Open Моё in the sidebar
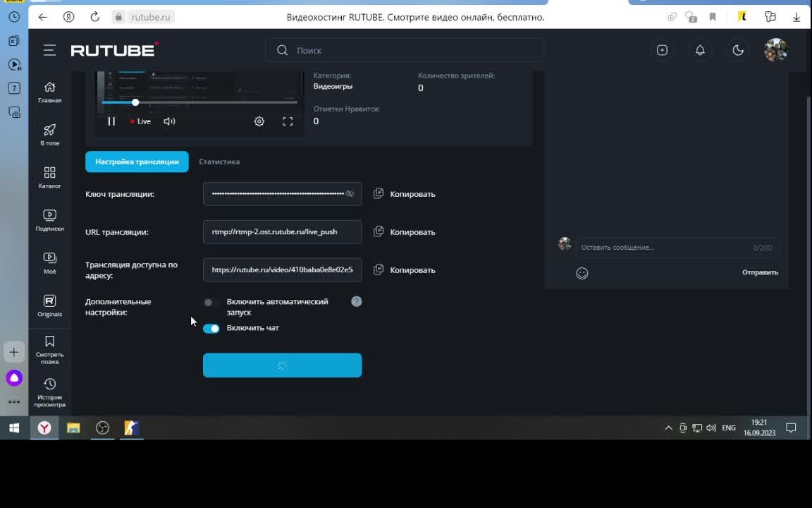The height and width of the screenshot is (508, 812). [50, 262]
